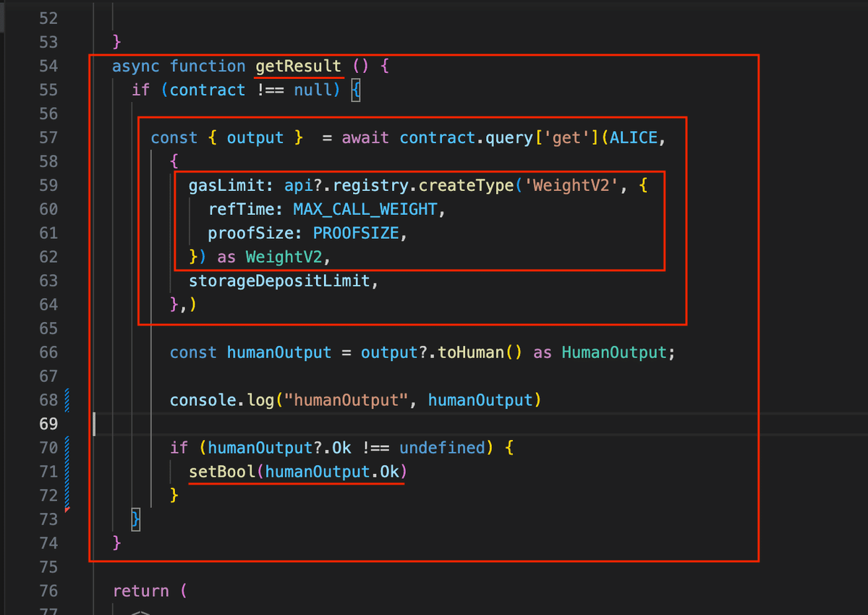Click the 'WeightV2' string literal
This screenshot has height=615, width=868.
click(571, 185)
